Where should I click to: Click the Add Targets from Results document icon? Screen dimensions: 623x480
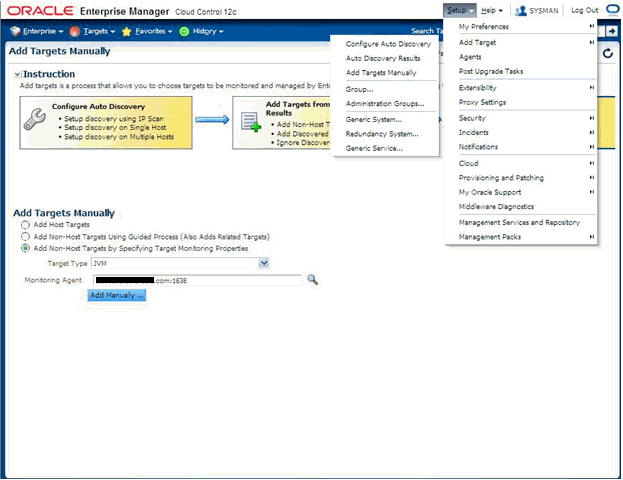pos(251,122)
